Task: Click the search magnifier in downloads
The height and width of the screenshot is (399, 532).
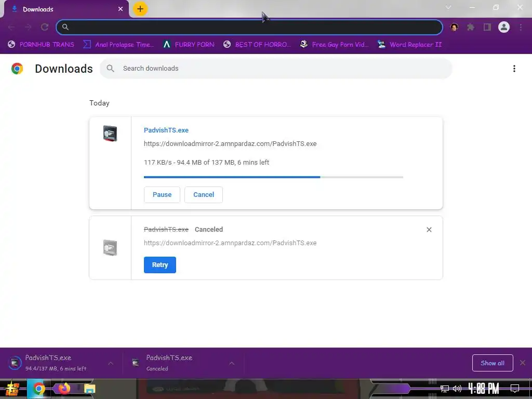Action: click(x=110, y=69)
